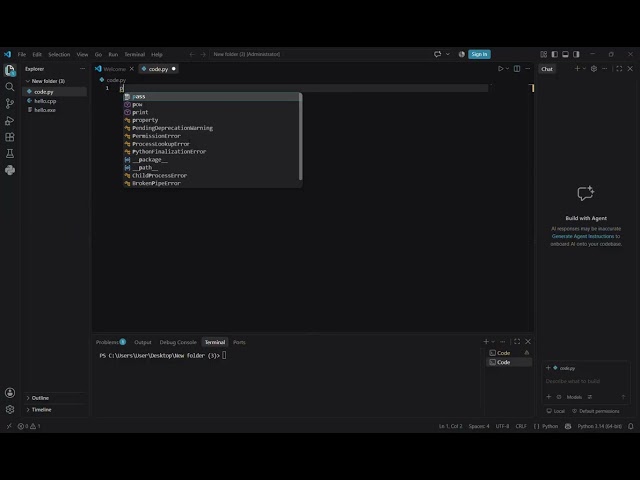Toggle secondary side bar visibility
This screenshot has width=640, height=480.
[x=576, y=54]
